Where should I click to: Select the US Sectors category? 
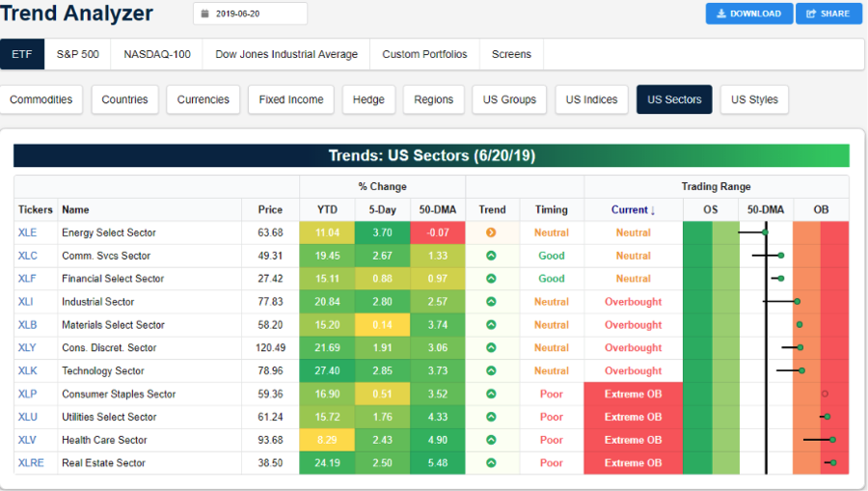click(x=674, y=99)
